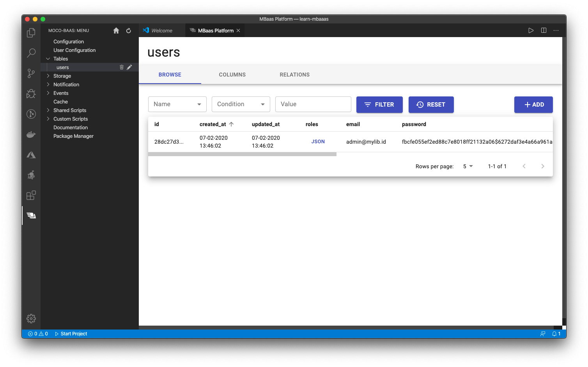Sort by created_at column arrow
Screen dimensions: 588x367
coord(231,124)
